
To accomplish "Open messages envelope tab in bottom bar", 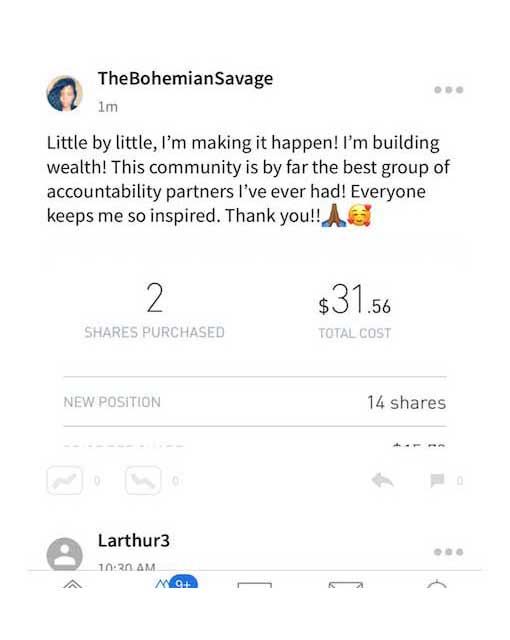I will point(346,584).
